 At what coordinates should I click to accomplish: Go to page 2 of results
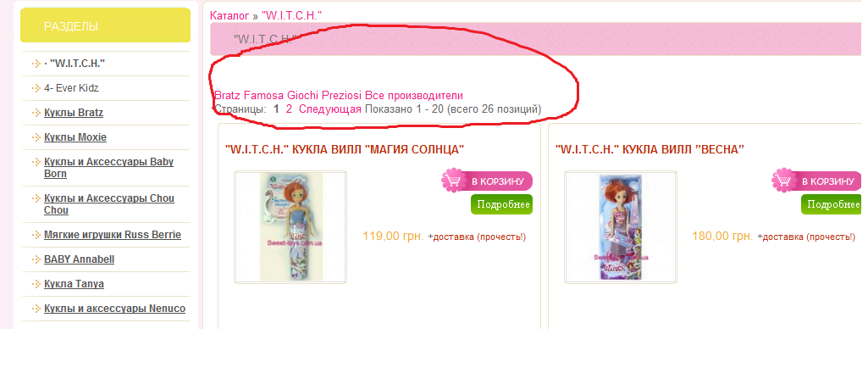point(289,109)
